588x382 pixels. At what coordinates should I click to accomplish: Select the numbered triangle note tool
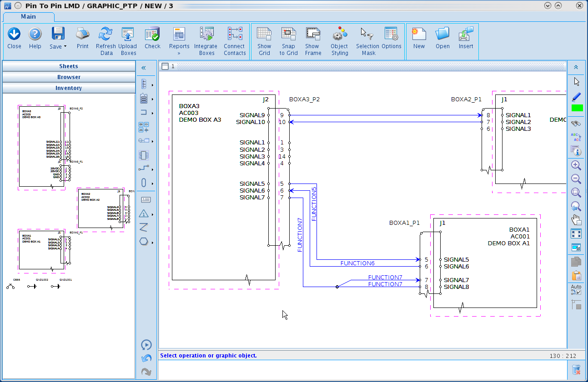[x=144, y=213]
